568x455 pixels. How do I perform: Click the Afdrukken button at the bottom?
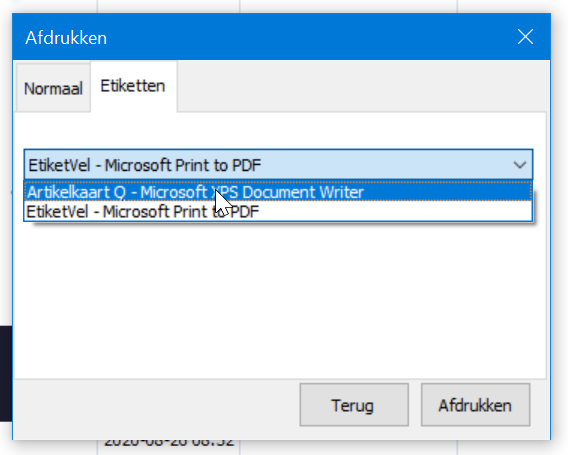pyautogui.click(x=475, y=405)
